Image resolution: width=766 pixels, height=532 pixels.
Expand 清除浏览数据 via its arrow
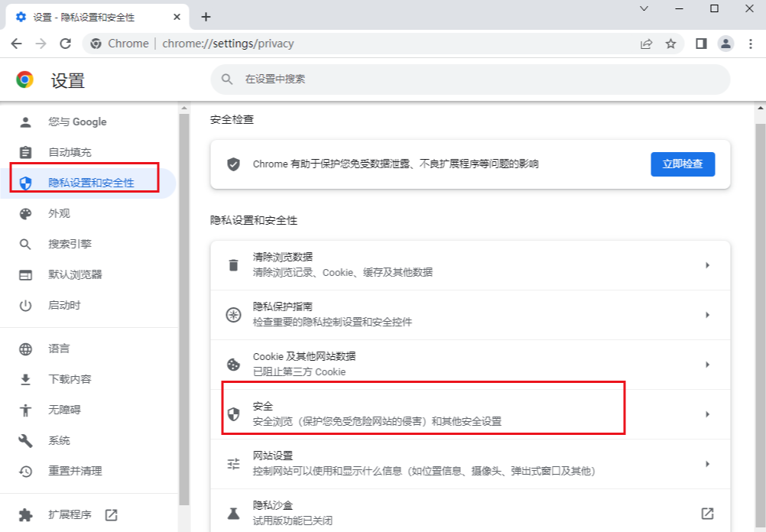pos(707,265)
